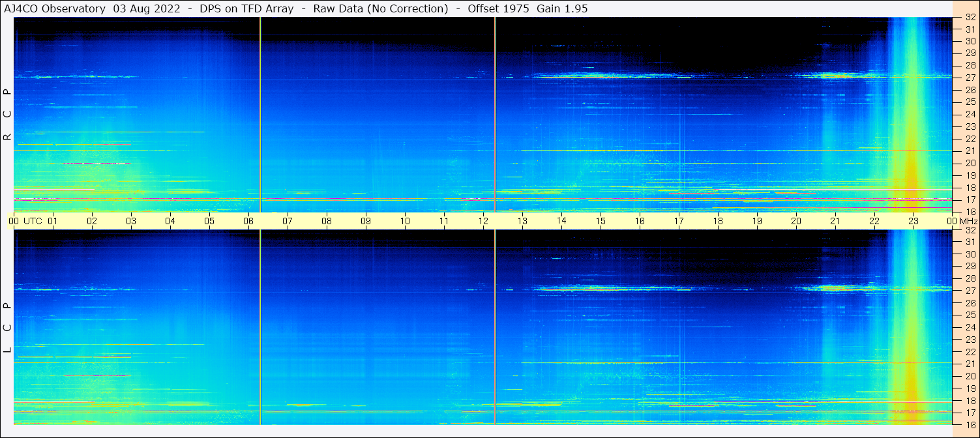Click the RCP panel's 32 MHz scale label
This screenshot has width=980, height=438.
[x=970, y=18]
